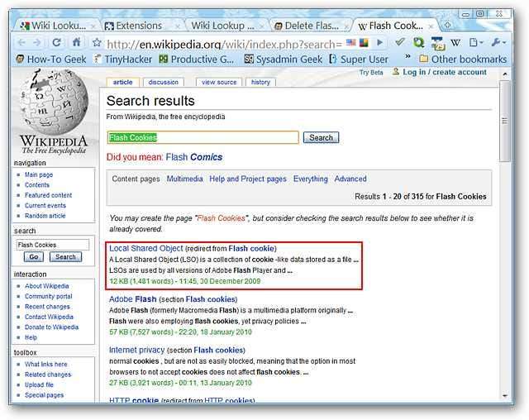Screen dimensions: 529x420
Task: Open Special pages in toolbox
Action: (x=44, y=395)
